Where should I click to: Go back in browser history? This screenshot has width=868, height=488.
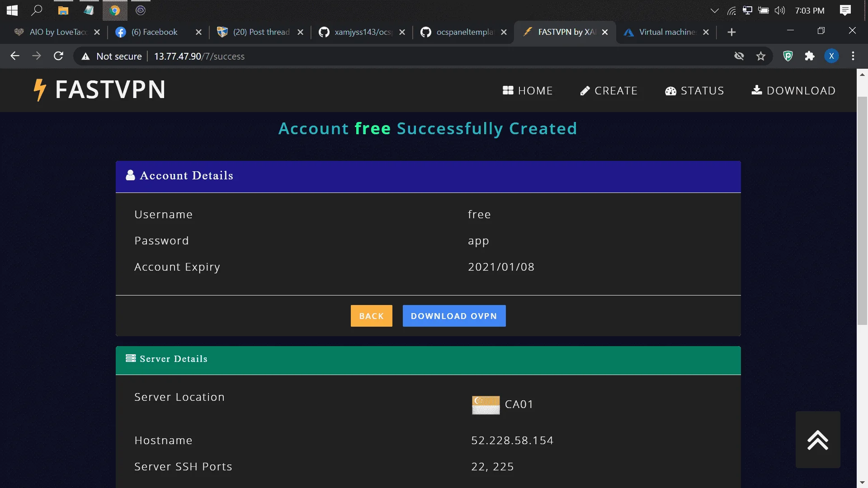point(15,56)
